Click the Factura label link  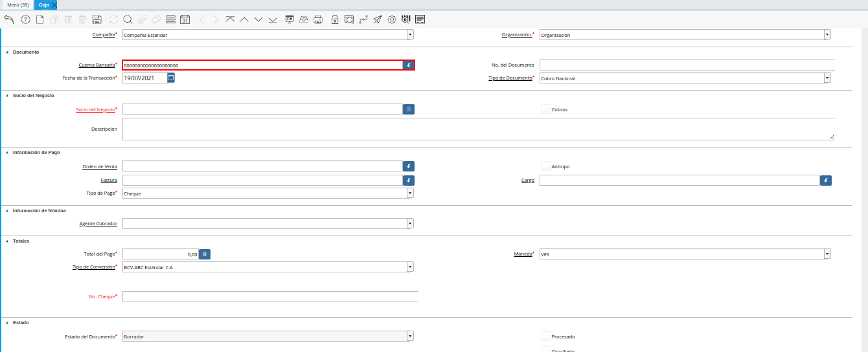tap(109, 181)
